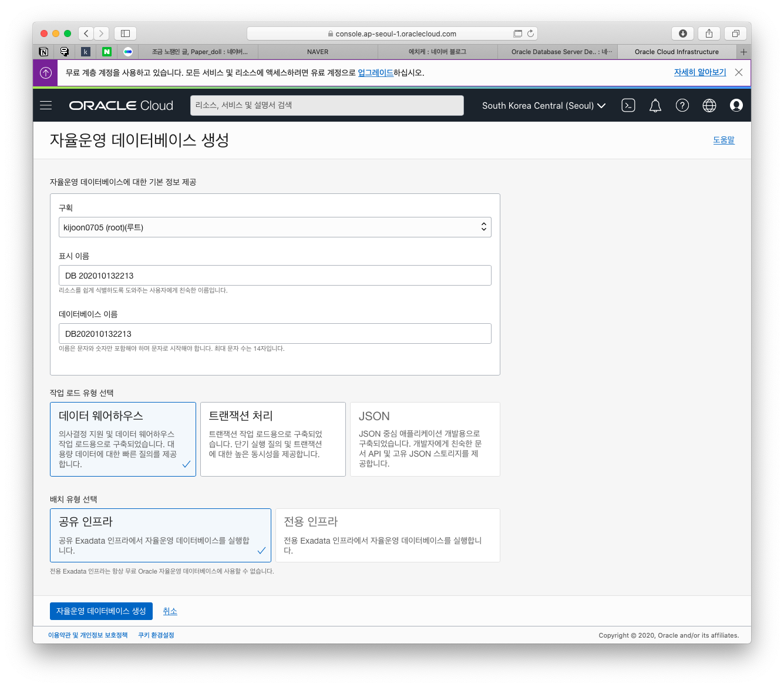Image resolution: width=784 pixels, height=687 pixels.
Task: Click the 자세히 알아보기 link
Action: point(700,72)
